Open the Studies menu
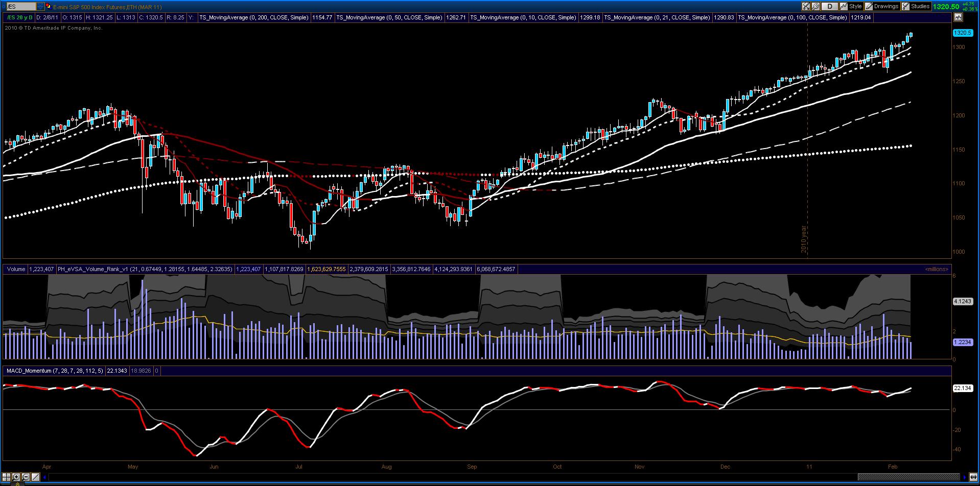 click(x=916, y=7)
